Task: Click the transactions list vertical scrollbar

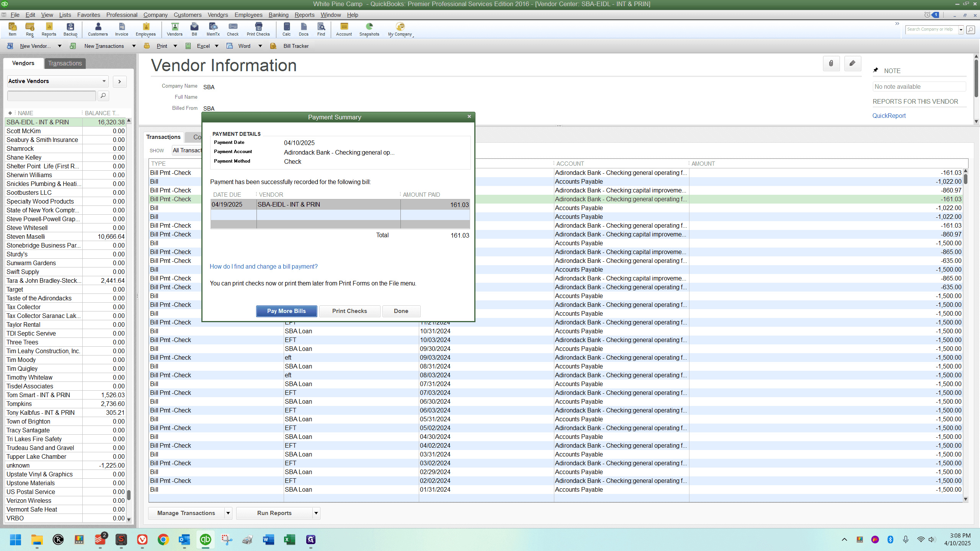Action: [965, 335]
